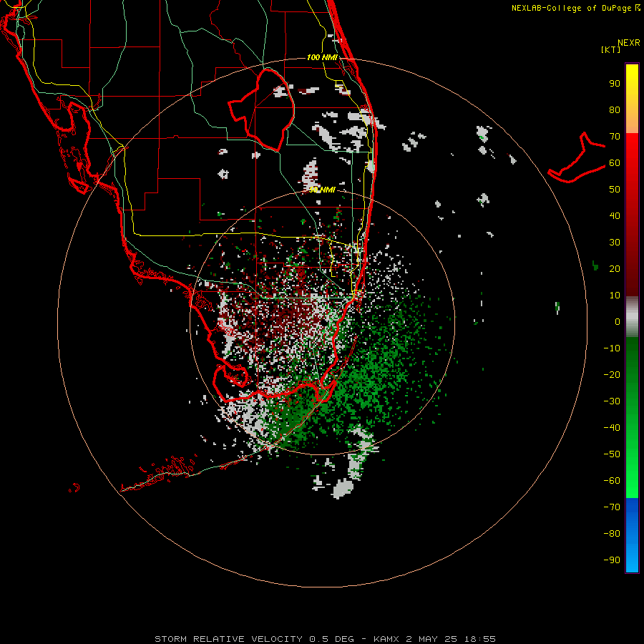Screen dimensions: 644x644
Task: Click the blue bottom segment of the color bar
Action: tap(632, 535)
